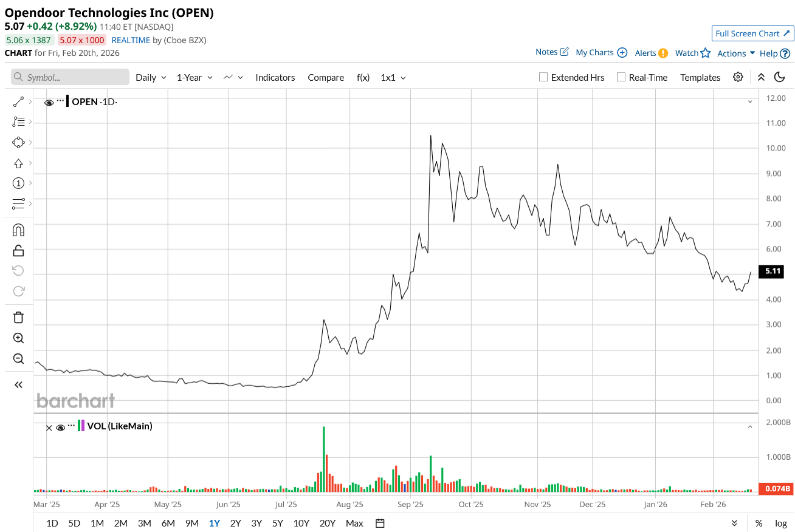This screenshot has width=795, height=532.
Task: Open the Actions dropdown menu
Action: [x=736, y=53]
